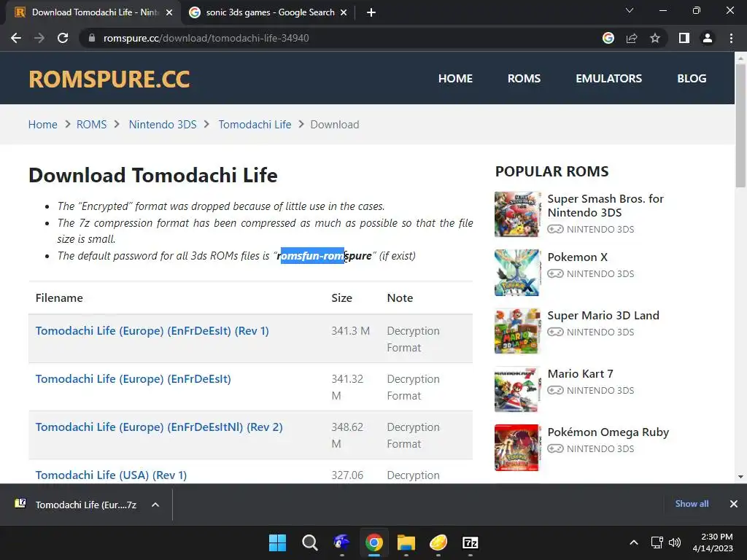Open HOME in the site navigation

(455, 79)
